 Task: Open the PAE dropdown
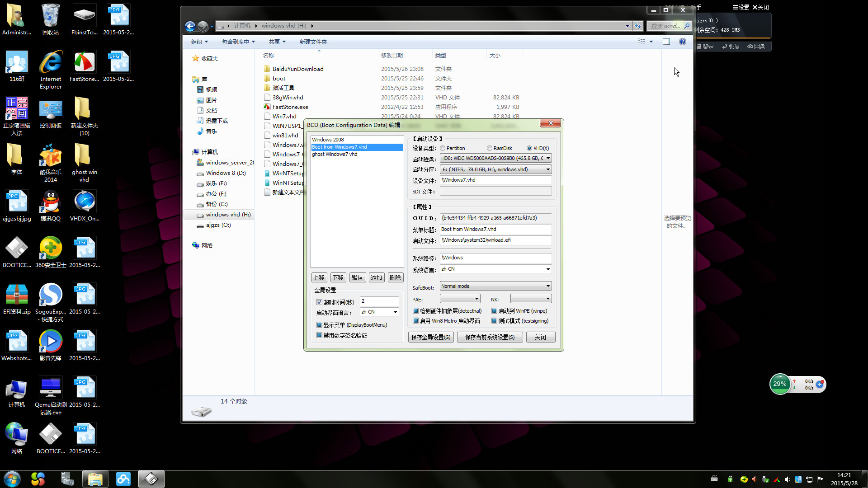coord(460,299)
